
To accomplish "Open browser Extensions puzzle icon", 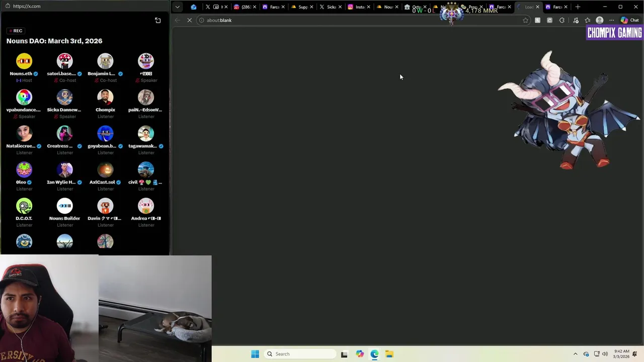I will point(562,20).
